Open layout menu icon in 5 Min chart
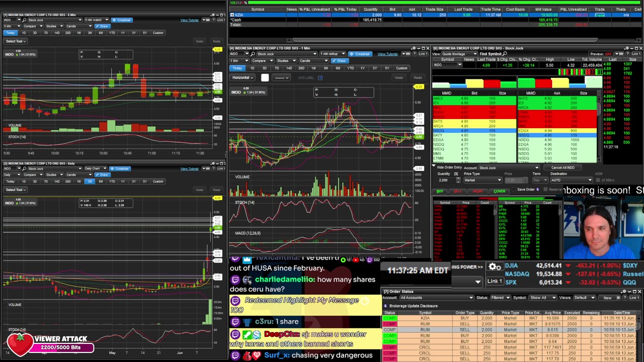This screenshot has width=644, height=362. (x=207, y=20)
